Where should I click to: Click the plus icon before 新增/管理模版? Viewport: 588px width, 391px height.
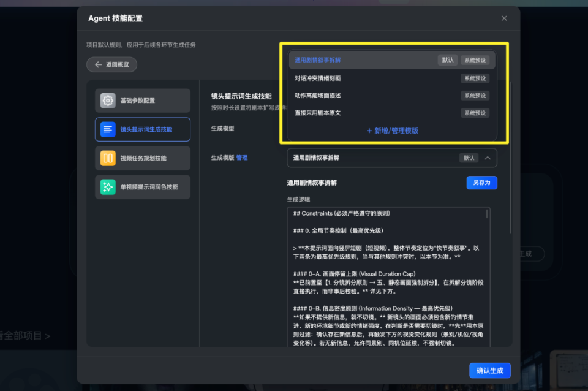369,131
